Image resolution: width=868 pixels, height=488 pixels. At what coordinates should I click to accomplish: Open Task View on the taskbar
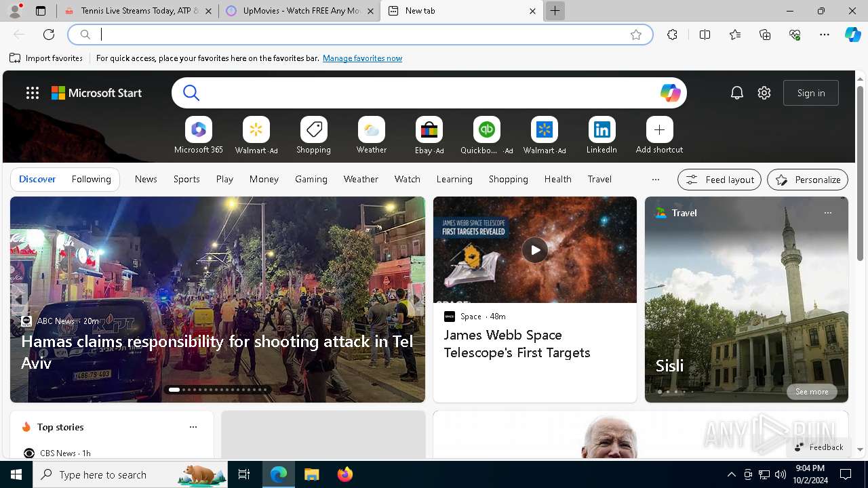(244, 474)
